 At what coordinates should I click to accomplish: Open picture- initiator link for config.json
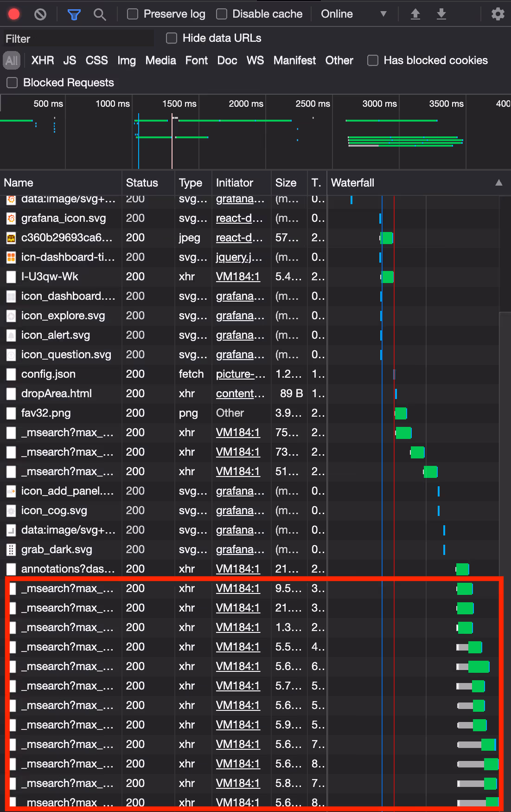(x=241, y=374)
